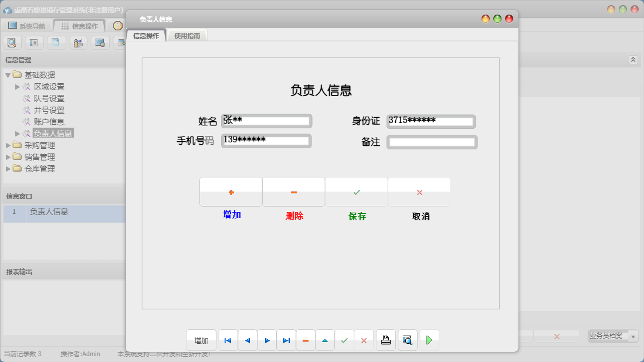Viewport: 644px width, 362px height.
Task: Open print preview via the magnifier icon
Action: pos(407,340)
